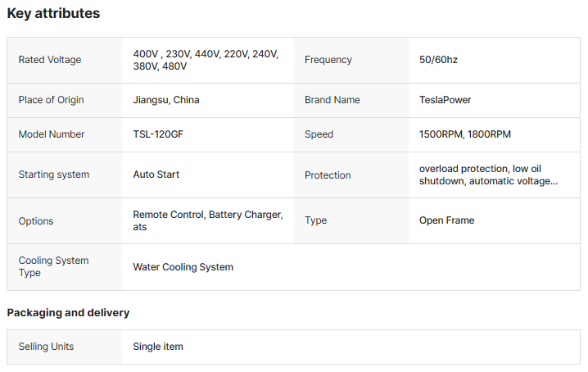Click the Packaging and delivery heading
The height and width of the screenshot is (372, 588).
[x=68, y=313]
